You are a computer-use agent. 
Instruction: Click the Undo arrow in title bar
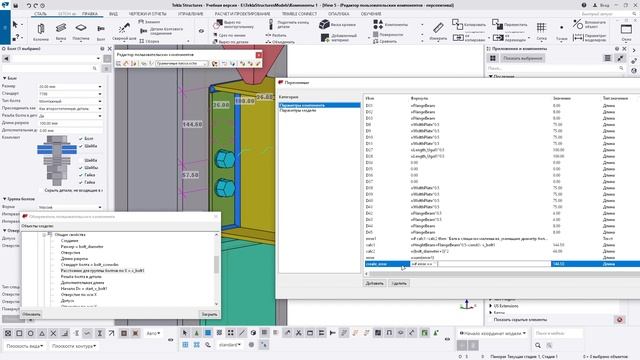coord(29,5)
